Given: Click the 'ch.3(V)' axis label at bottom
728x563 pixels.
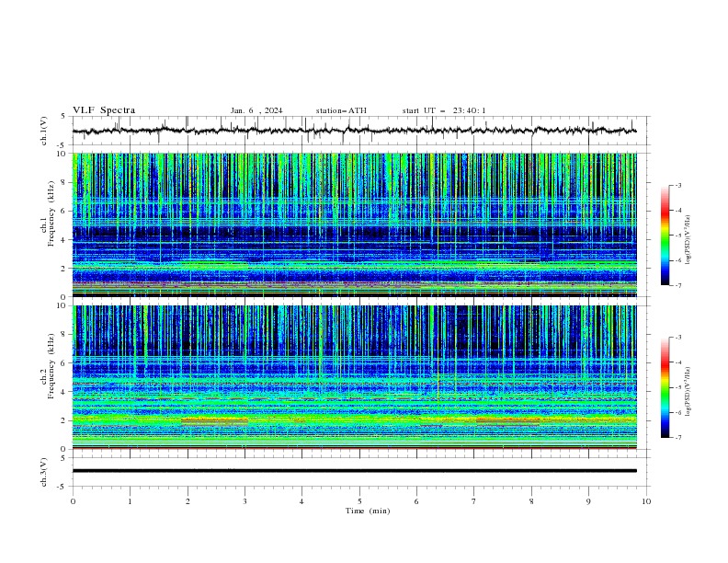Looking at the screenshot, I should (x=44, y=472).
